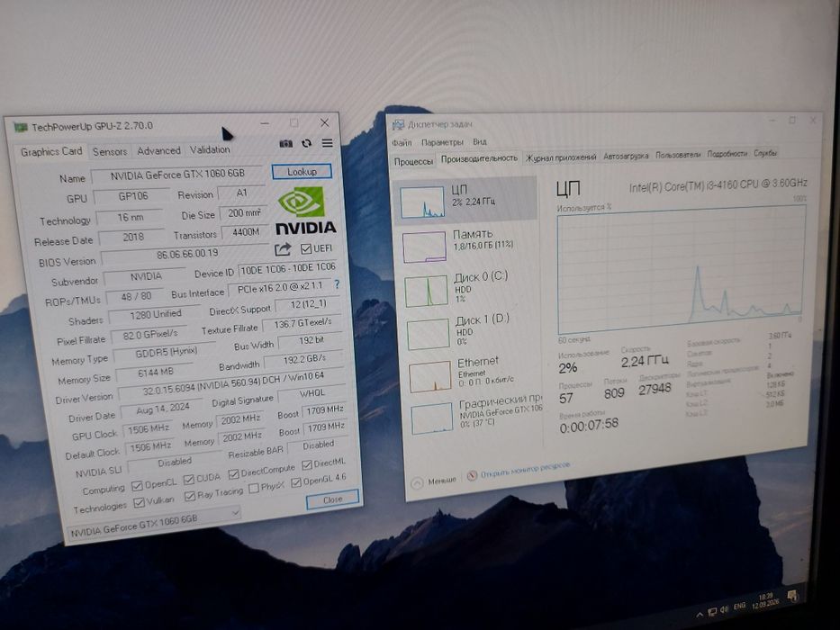Toggle the OpenGL 4.6 checkbox

point(296,482)
